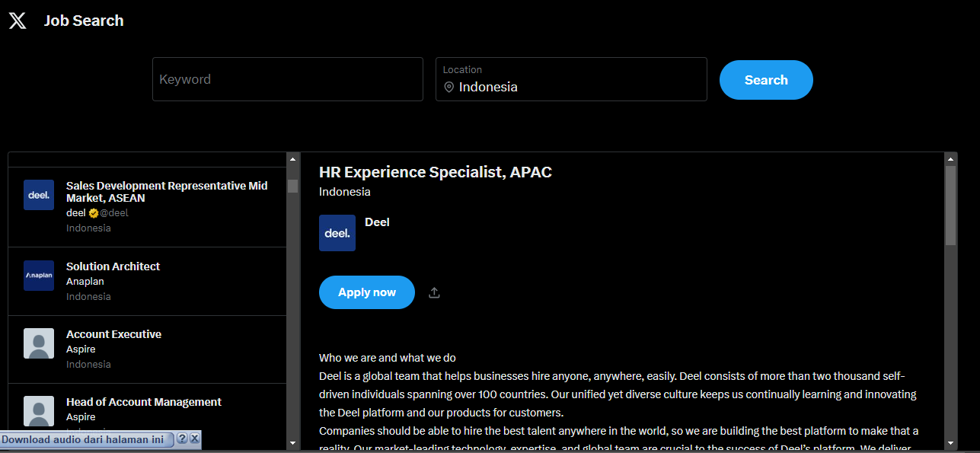
Task: Click Deel logo in Sales Development listing
Action: (x=39, y=195)
